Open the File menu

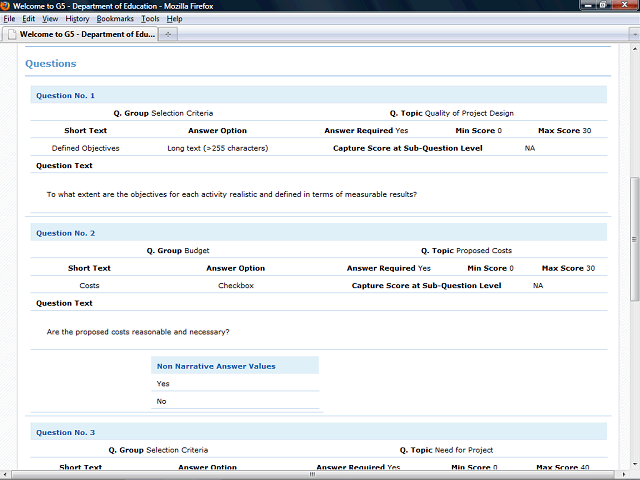click(10, 19)
